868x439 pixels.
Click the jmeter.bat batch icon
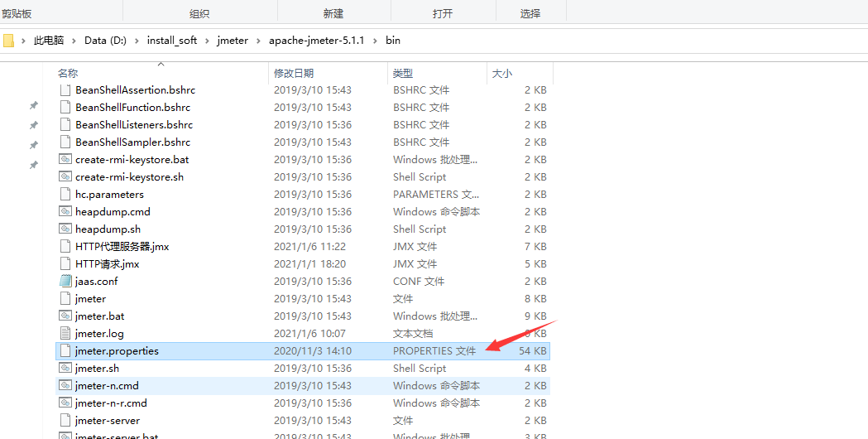(65, 316)
